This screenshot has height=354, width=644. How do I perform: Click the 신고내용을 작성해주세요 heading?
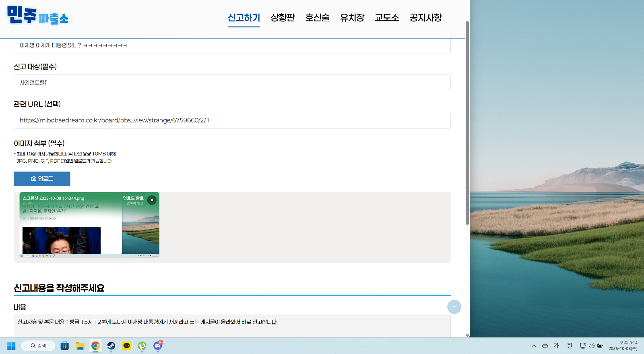[59, 288]
